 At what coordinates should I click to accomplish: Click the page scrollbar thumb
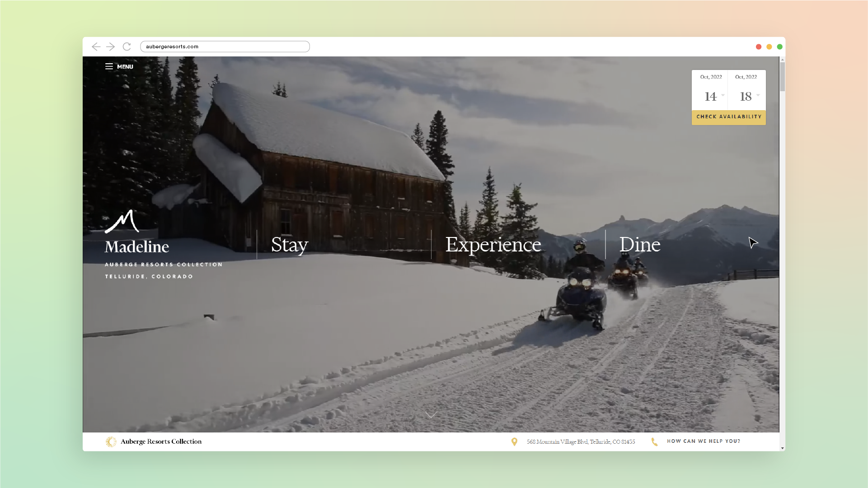pos(782,77)
